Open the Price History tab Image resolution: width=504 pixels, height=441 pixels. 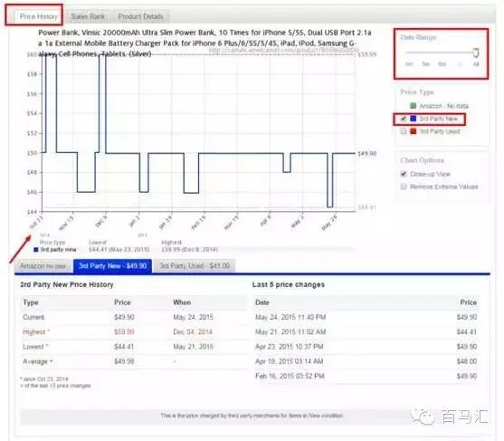(x=38, y=16)
